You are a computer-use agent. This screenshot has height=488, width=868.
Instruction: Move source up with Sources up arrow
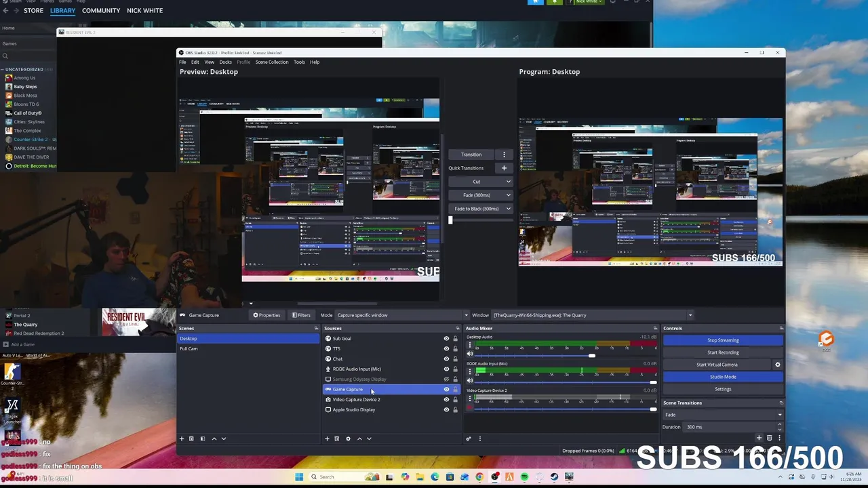[x=359, y=439]
